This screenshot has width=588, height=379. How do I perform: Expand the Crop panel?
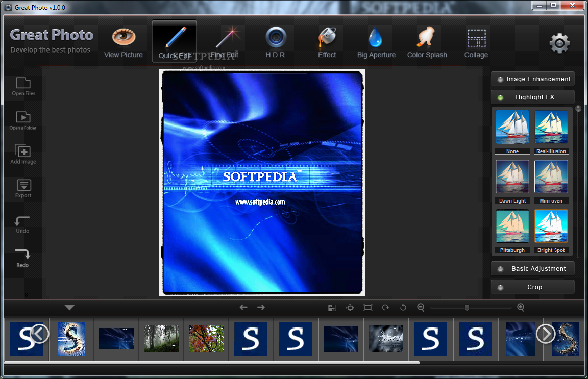click(x=532, y=287)
